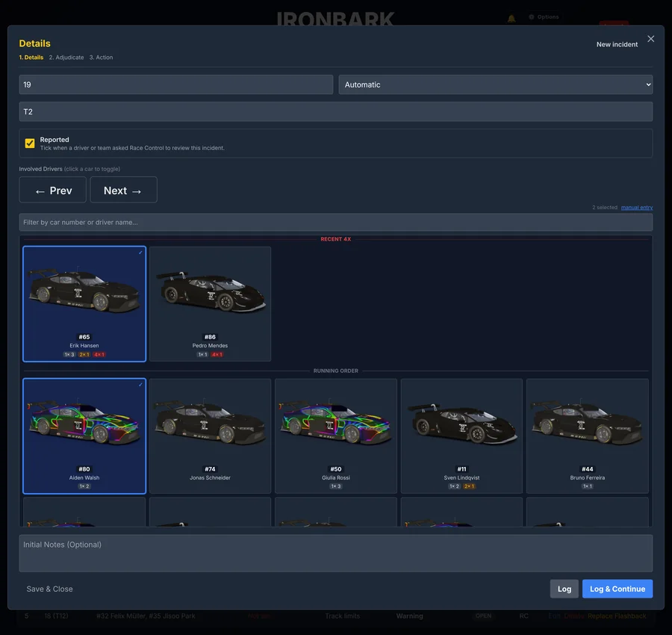This screenshot has height=635, width=672.
Task: Click the Initial Notes text area
Action: click(x=335, y=553)
